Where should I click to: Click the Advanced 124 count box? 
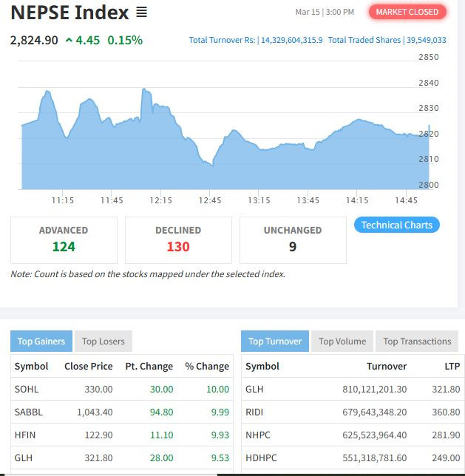64,239
